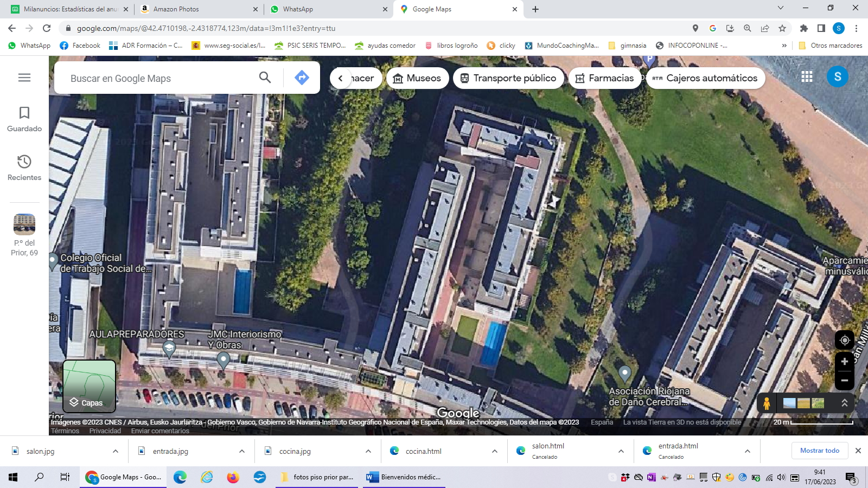Show your location with the target icon

point(844,340)
